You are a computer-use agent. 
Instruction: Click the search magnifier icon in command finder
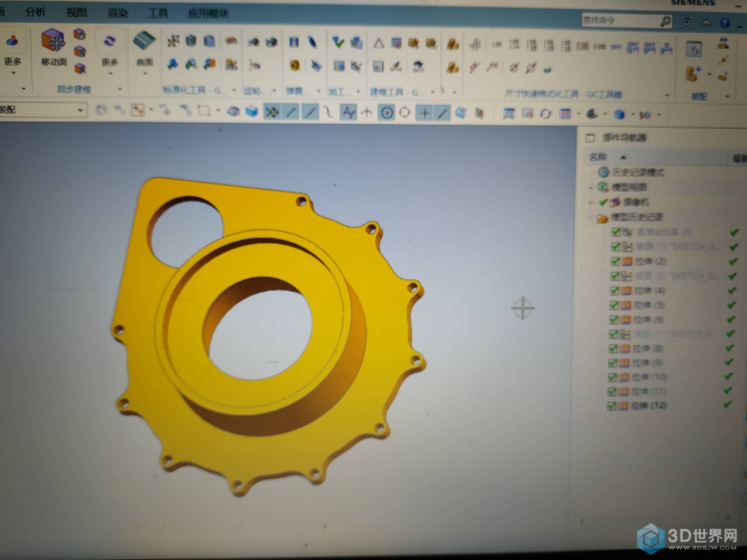[x=666, y=21]
